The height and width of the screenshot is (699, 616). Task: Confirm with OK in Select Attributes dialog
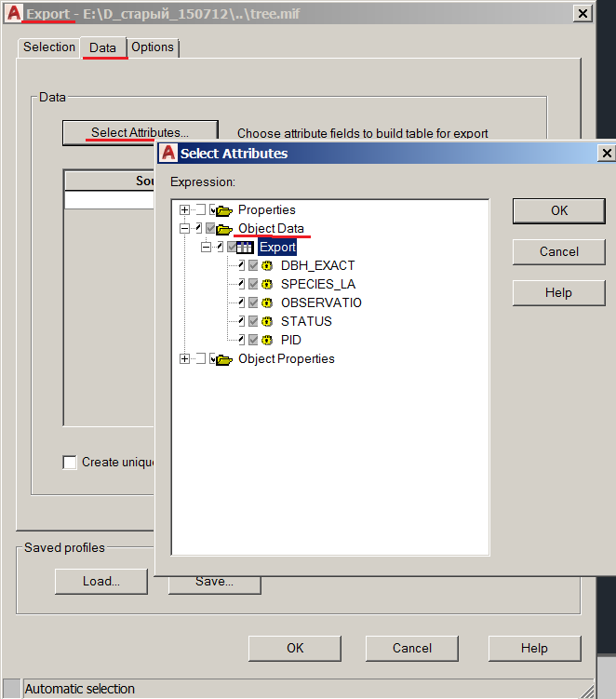[x=559, y=210]
